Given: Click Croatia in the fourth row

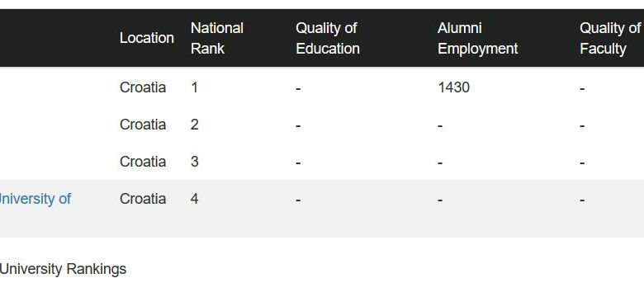Looking at the screenshot, I should (143, 199).
